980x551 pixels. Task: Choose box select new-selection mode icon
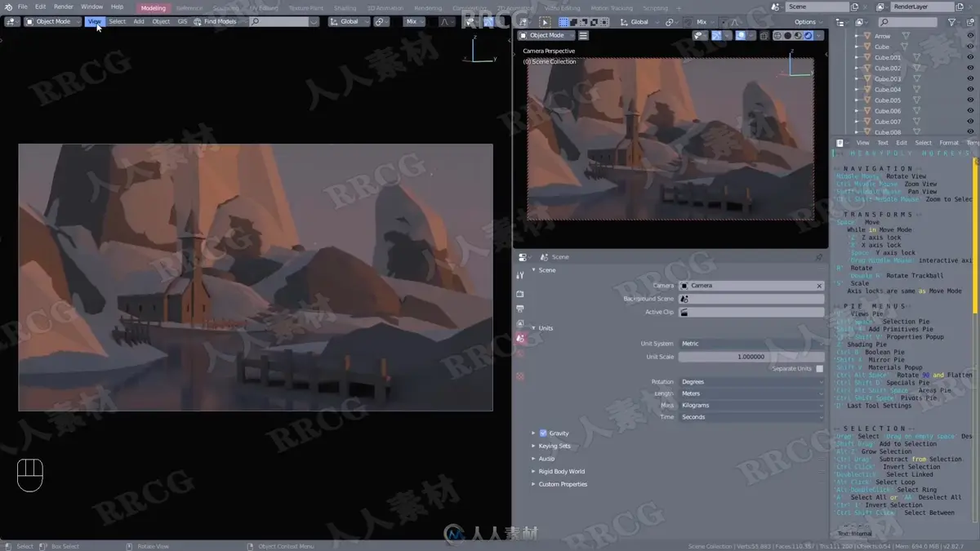563,22
